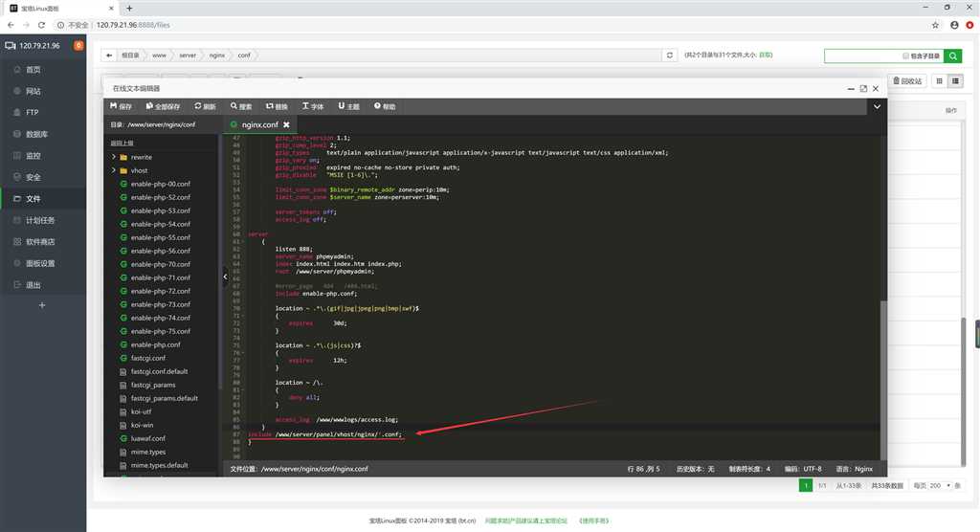Screen dimensions: 980x532
Task: Open the per-page 200 dropdown
Action: 940,486
